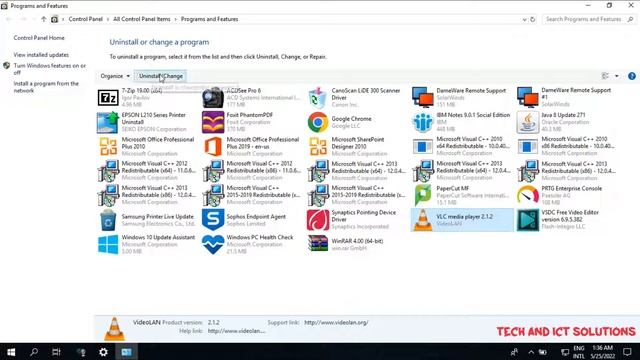Click Programs and Features breadcrumb segment

209,19
